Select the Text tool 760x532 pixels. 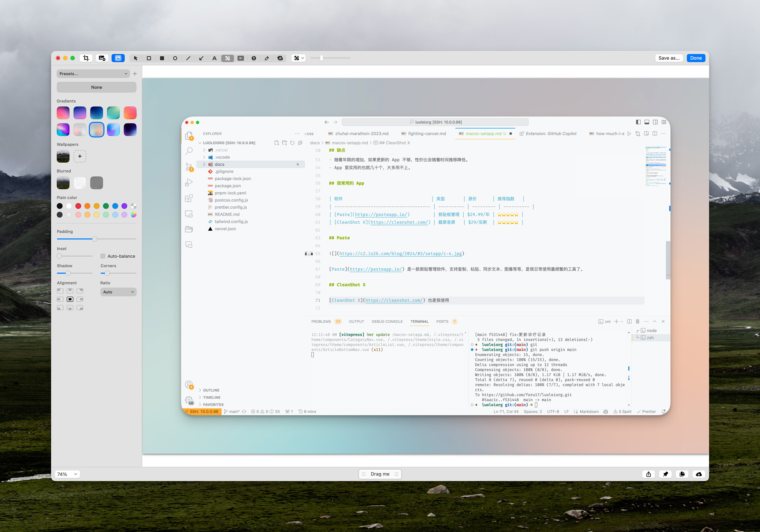(x=214, y=58)
